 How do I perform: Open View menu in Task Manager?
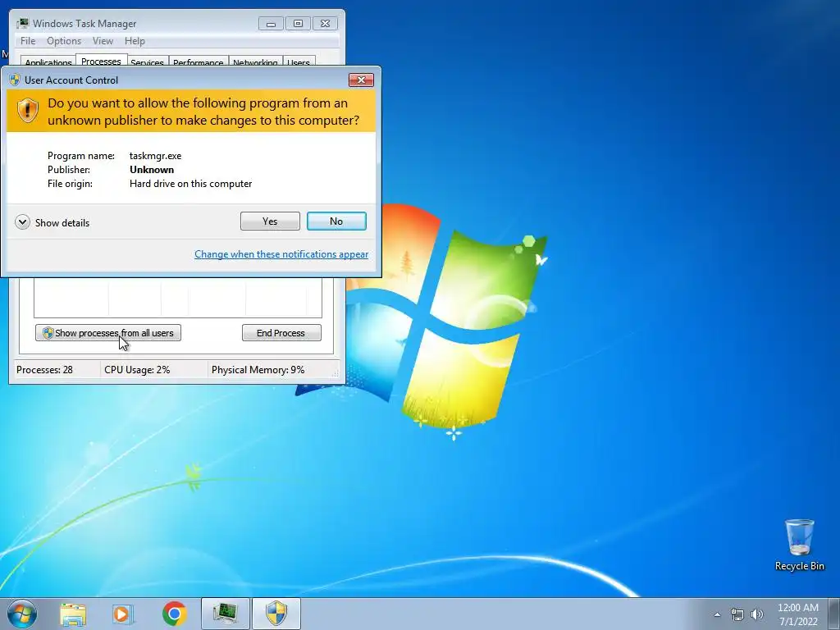pos(103,41)
